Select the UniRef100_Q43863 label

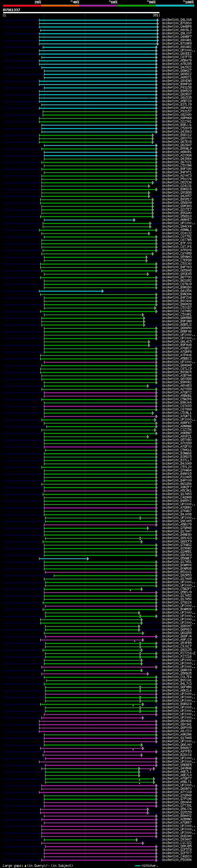click(177, 131)
